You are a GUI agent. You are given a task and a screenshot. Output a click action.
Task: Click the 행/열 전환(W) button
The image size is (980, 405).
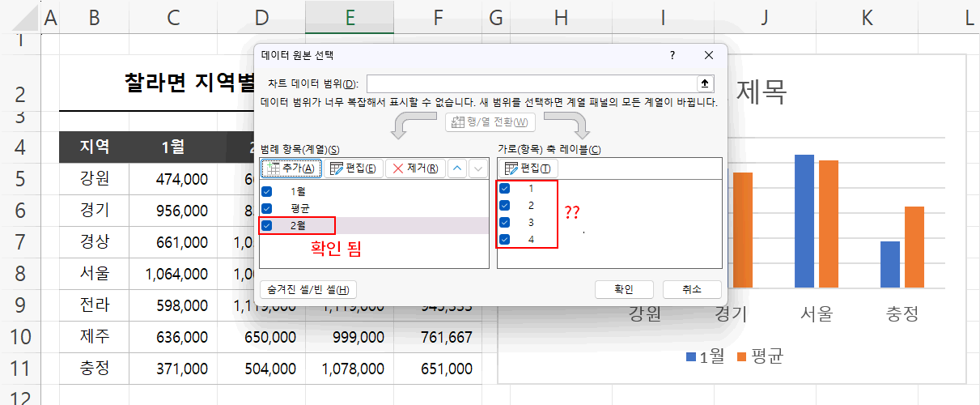(x=490, y=122)
